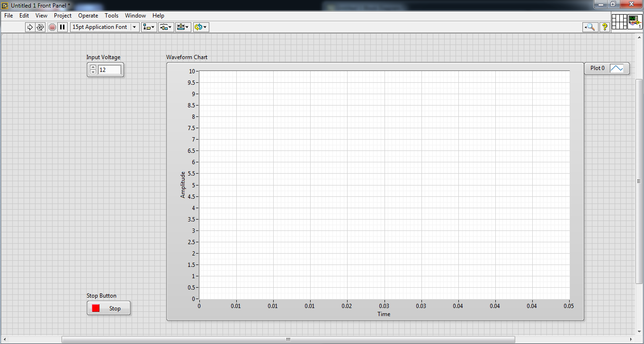
Task: Open the Search magnifier in the toolbar
Action: (590, 27)
